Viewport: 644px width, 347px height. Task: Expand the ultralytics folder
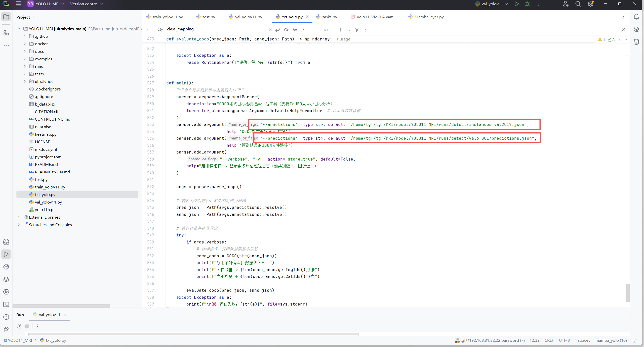click(25, 81)
